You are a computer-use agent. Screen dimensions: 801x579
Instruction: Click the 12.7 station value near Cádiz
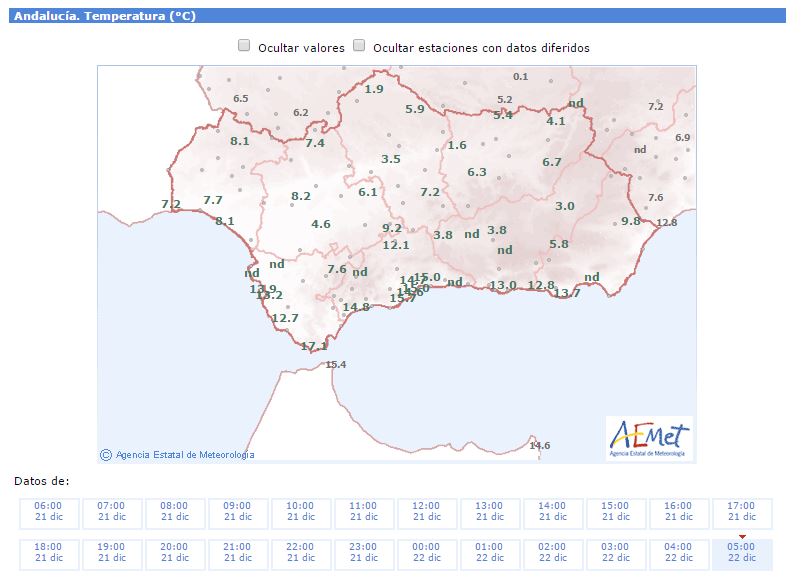pyautogui.click(x=285, y=318)
